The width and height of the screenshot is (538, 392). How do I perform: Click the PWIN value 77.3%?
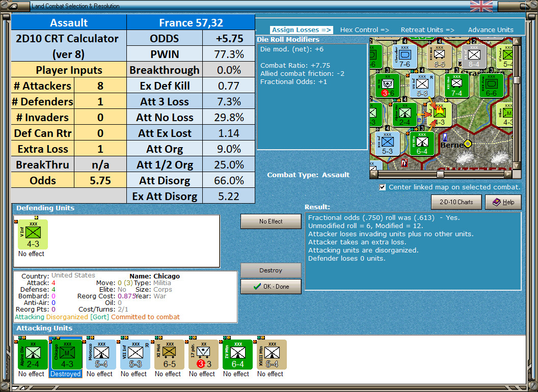(229, 54)
